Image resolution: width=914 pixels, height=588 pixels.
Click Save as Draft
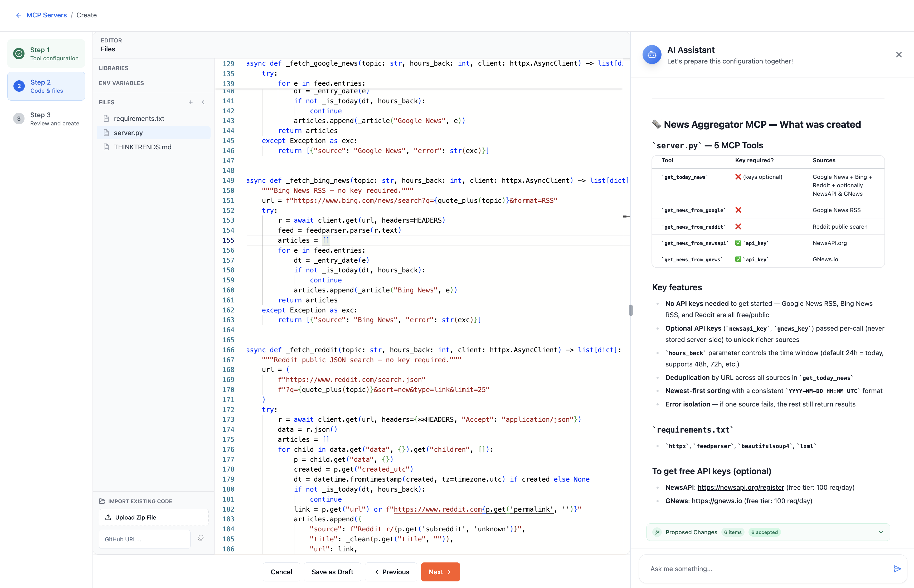332,572
